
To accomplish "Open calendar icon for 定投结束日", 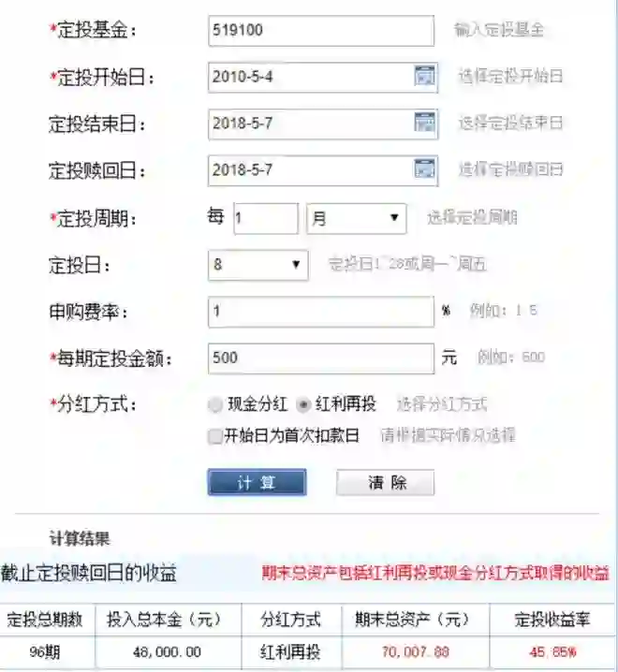I will (424, 123).
